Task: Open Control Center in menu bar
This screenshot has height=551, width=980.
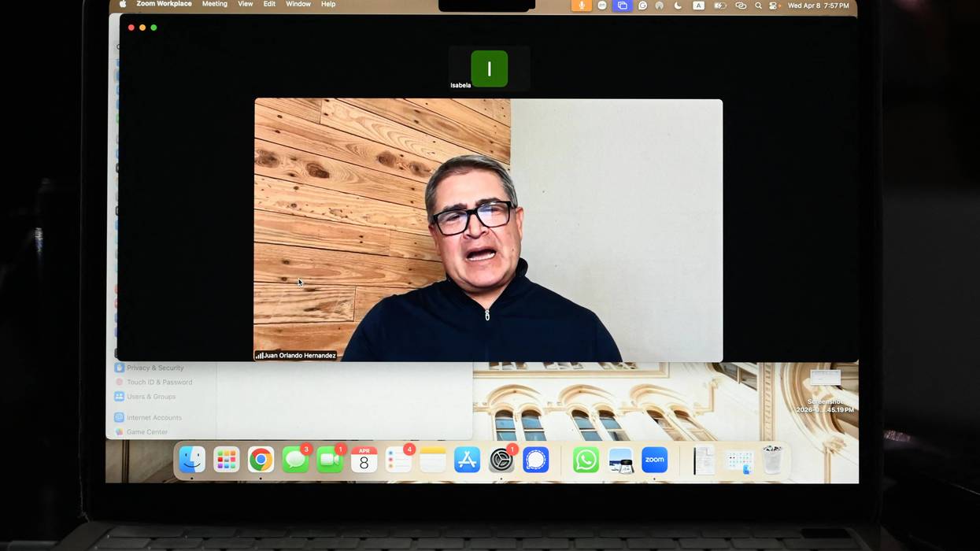Action: 774,6
